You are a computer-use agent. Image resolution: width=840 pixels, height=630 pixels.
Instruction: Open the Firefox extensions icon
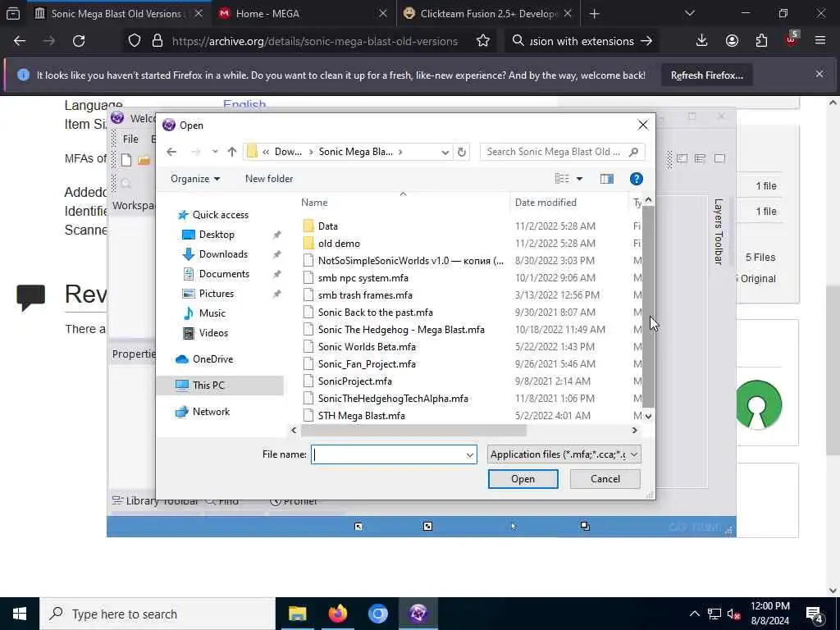pos(761,41)
